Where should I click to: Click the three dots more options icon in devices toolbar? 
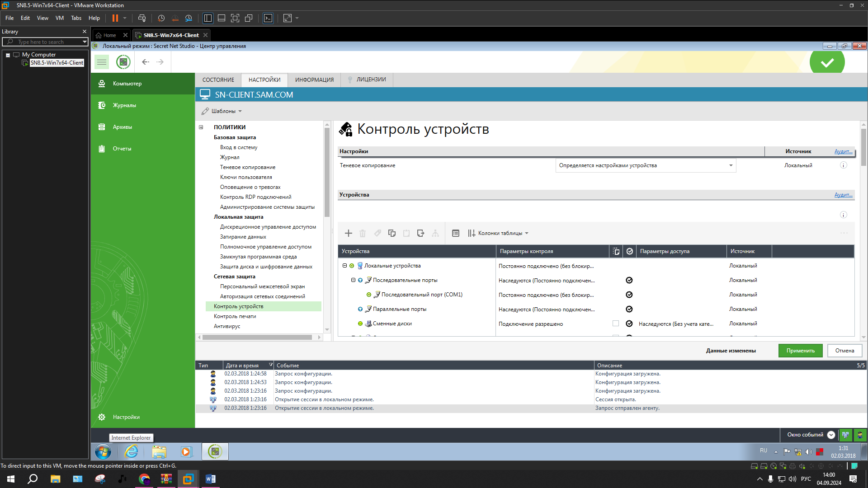coord(844,233)
